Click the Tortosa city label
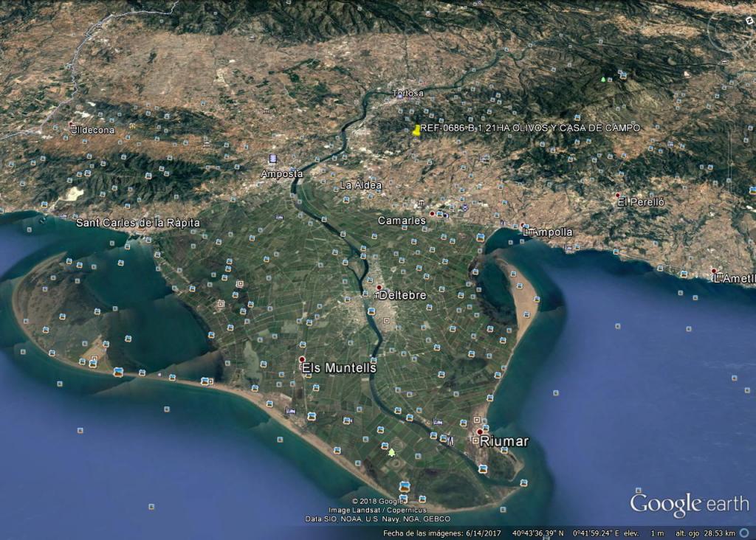 pos(408,94)
